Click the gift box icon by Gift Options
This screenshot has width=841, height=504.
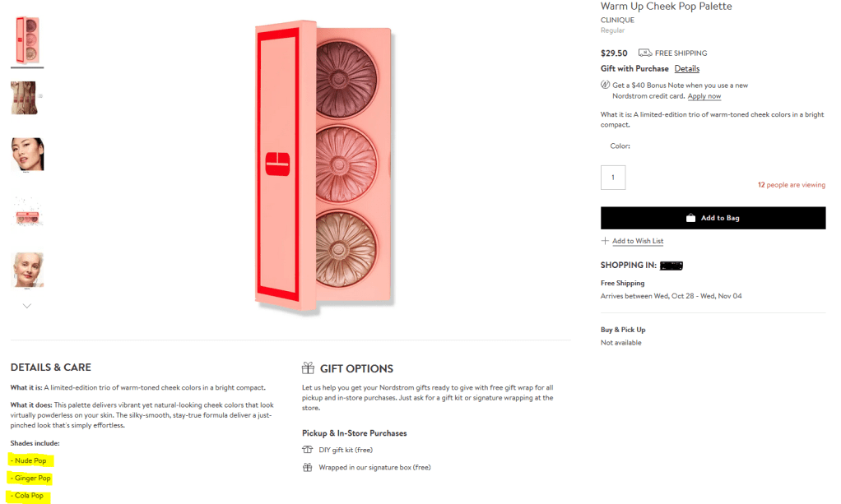pos(309,368)
